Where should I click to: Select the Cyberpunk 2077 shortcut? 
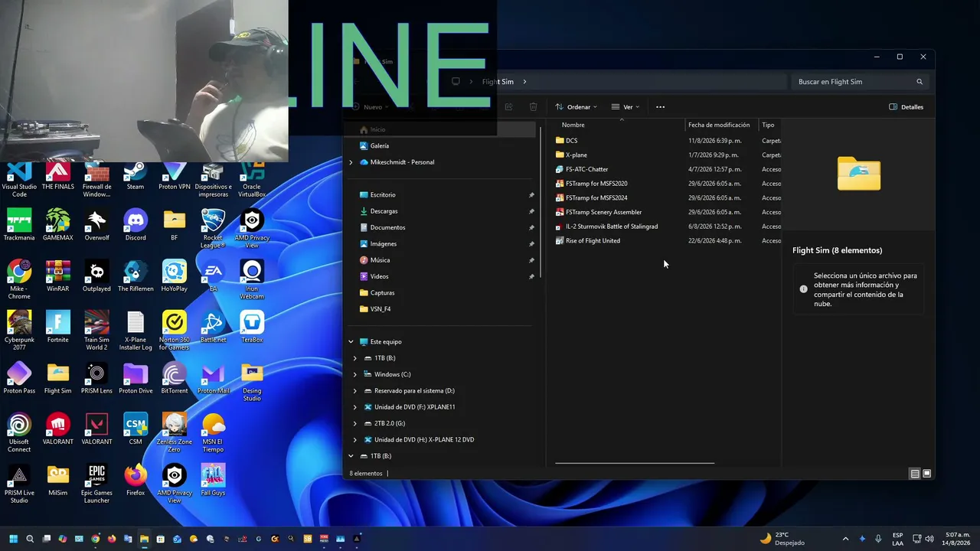point(19,331)
